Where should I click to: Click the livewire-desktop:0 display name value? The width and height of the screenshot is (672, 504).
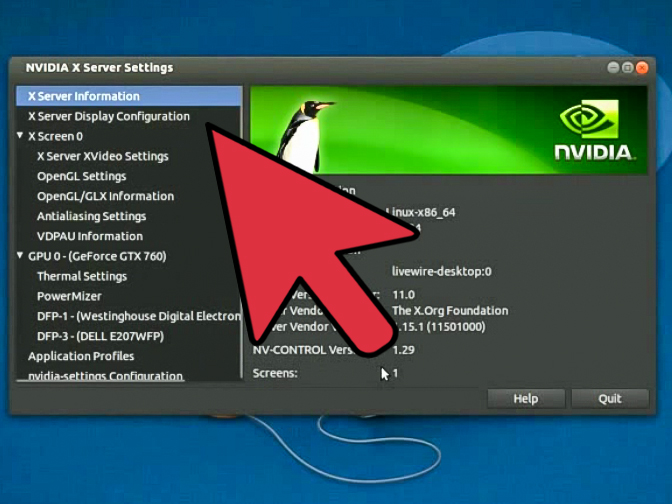coord(442,271)
